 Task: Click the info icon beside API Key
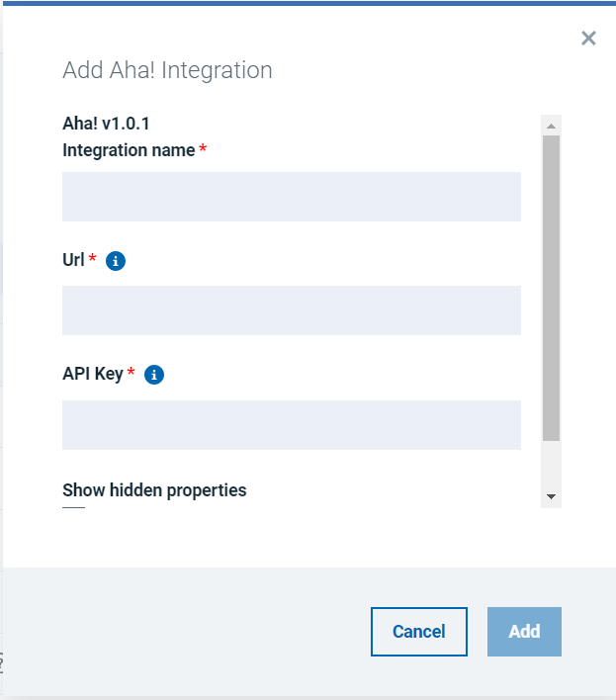(x=153, y=375)
